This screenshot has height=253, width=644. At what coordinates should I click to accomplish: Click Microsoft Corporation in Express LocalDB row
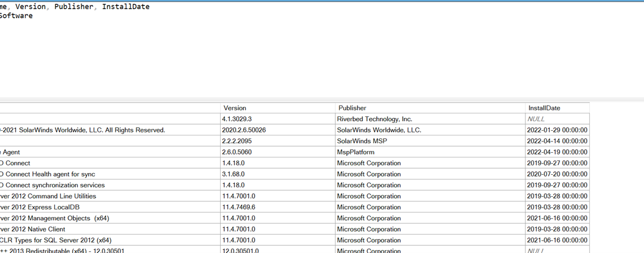click(430, 208)
